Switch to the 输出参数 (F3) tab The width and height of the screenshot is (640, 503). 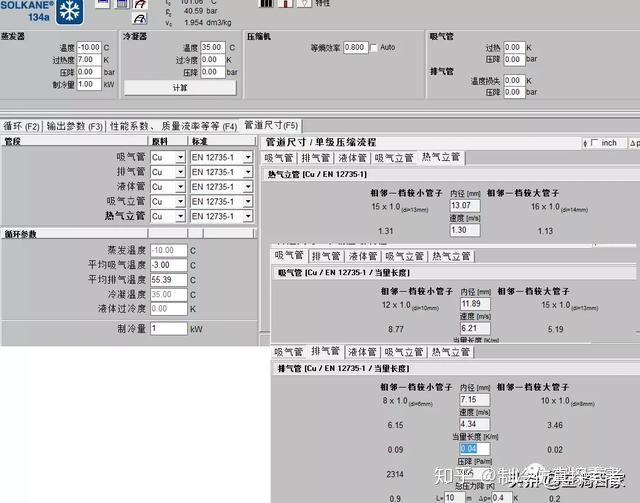tap(74, 127)
